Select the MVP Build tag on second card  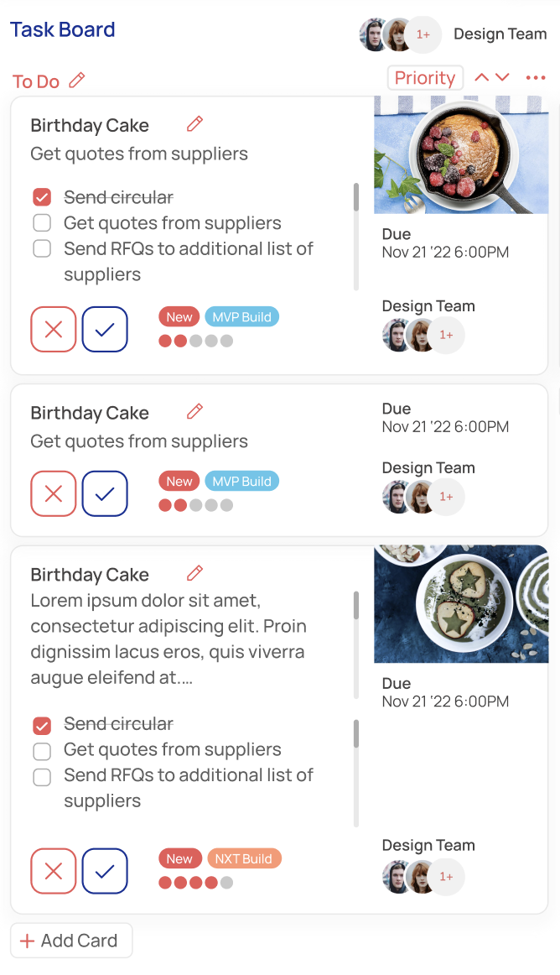pos(241,482)
